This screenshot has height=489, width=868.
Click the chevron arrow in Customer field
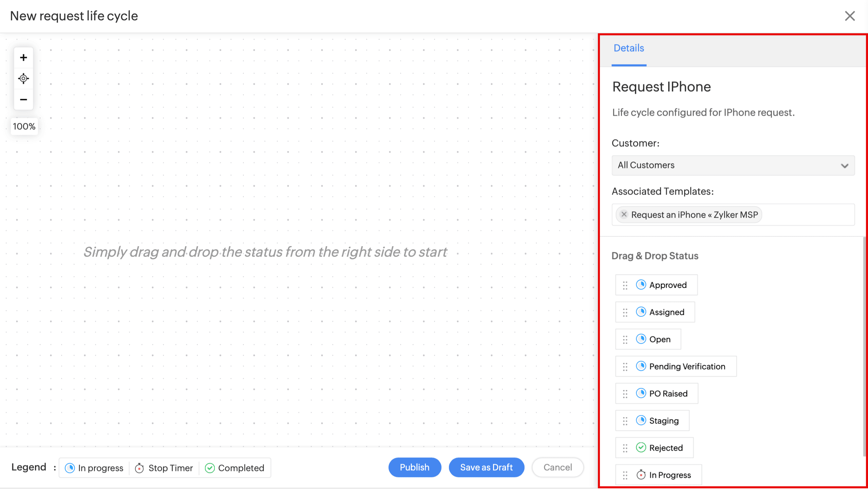844,166
